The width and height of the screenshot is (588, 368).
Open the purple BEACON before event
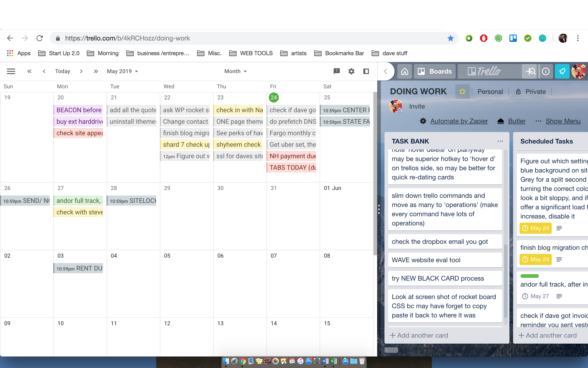[x=78, y=110]
